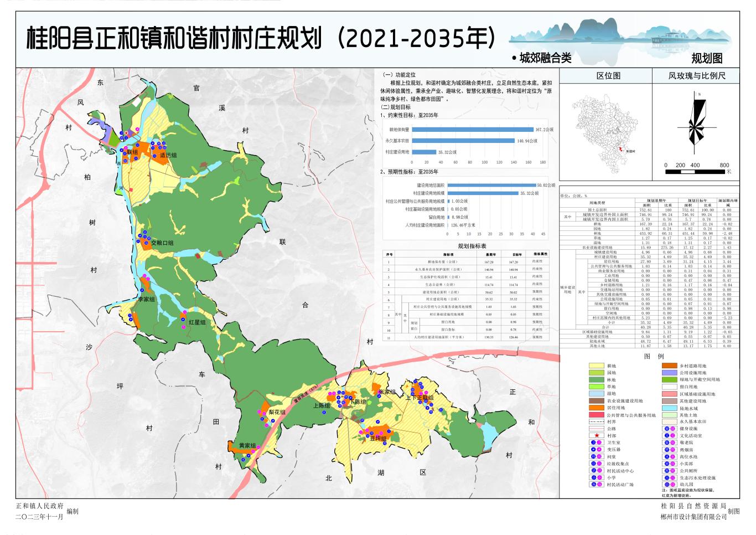Click the 卫生室 legend icon pair
The height and width of the screenshot is (535, 756).
(x=596, y=443)
